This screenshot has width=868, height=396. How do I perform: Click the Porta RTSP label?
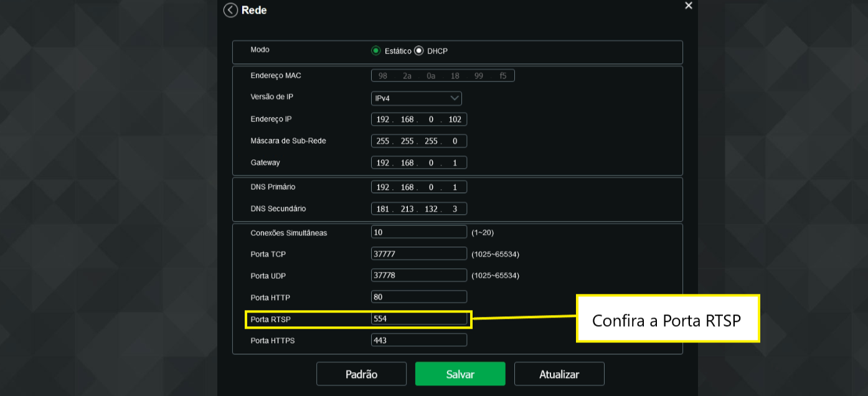pyautogui.click(x=270, y=319)
